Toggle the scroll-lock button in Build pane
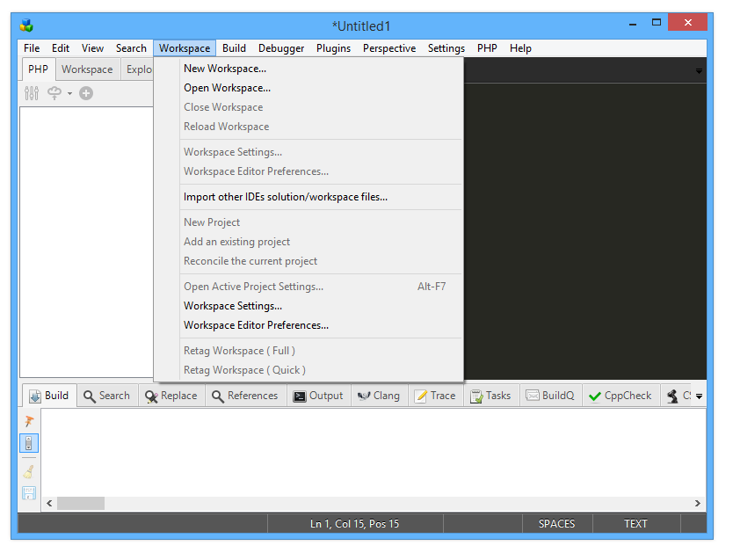The height and width of the screenshot is (560, 733). point(29,443)
